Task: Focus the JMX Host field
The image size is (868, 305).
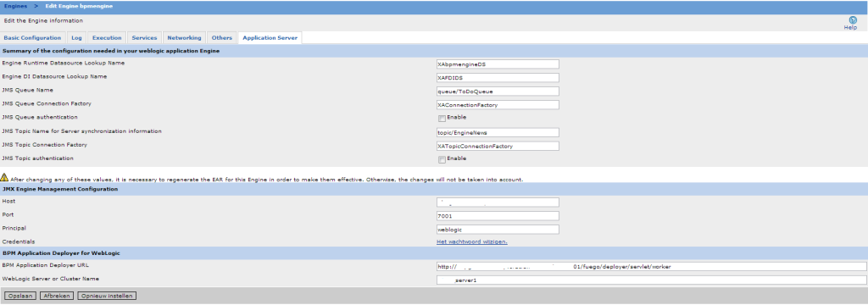Action: coord(498,202)
